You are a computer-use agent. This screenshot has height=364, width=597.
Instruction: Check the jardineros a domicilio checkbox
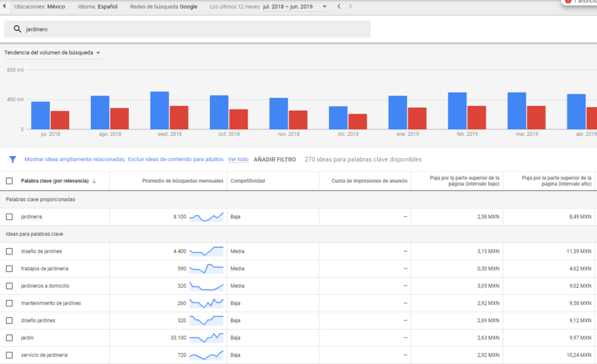click(x=9, y=286)
